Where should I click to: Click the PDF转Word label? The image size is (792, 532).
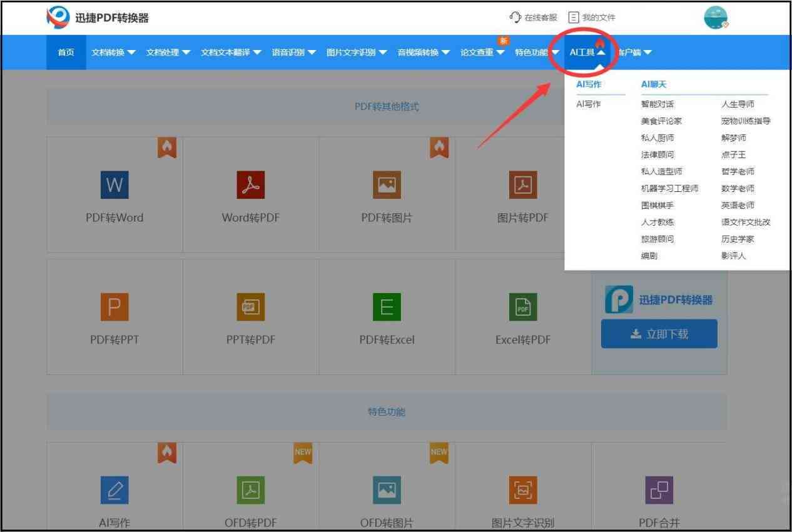click(114, 218)
